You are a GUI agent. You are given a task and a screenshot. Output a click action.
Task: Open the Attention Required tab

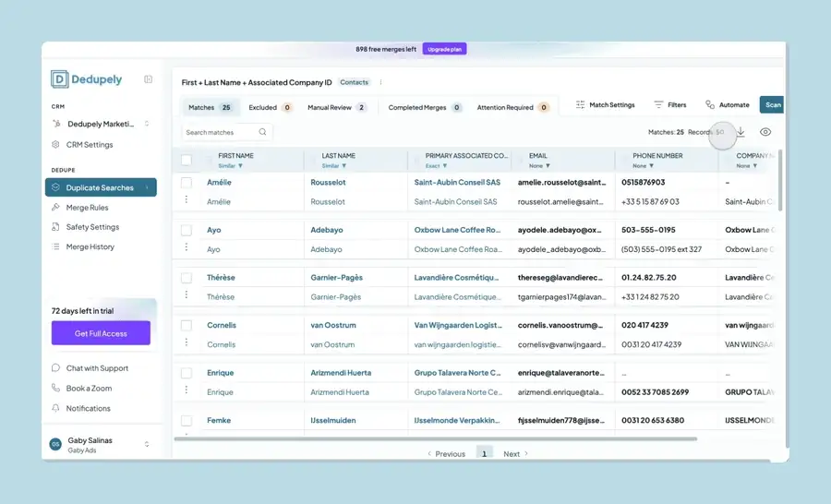pyautogui.click(x=512, y=107)
